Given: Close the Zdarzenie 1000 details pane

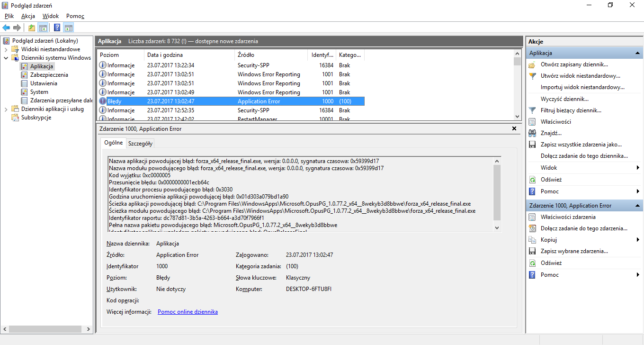Looking at the screenshot, I should (x=514, y=129).
